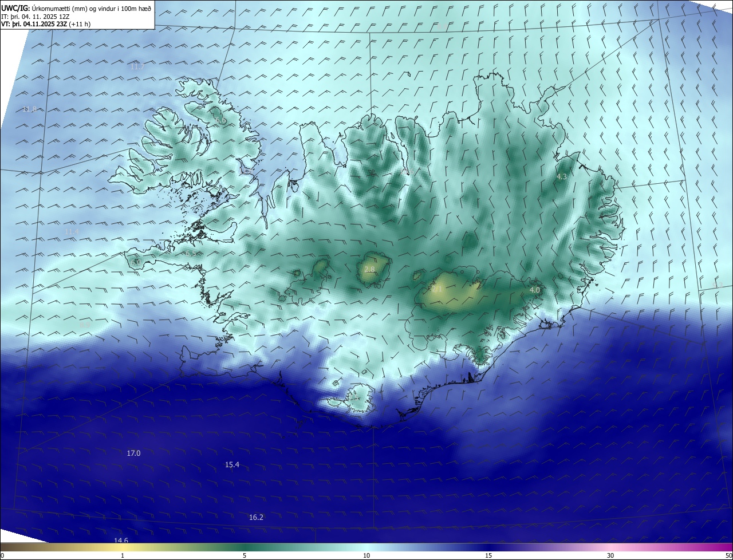Click the 11.4 value label on the map

(72, 231)
